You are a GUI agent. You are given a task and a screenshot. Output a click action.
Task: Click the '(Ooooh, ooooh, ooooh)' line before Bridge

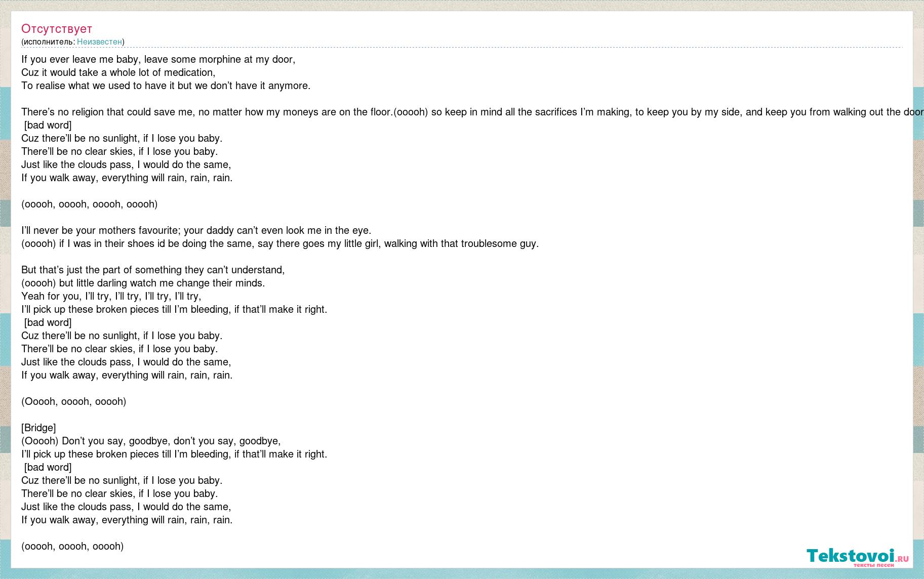74,401
